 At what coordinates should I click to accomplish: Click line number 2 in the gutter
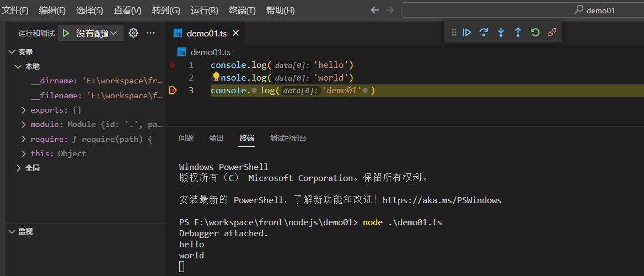(x=191, y=78)
